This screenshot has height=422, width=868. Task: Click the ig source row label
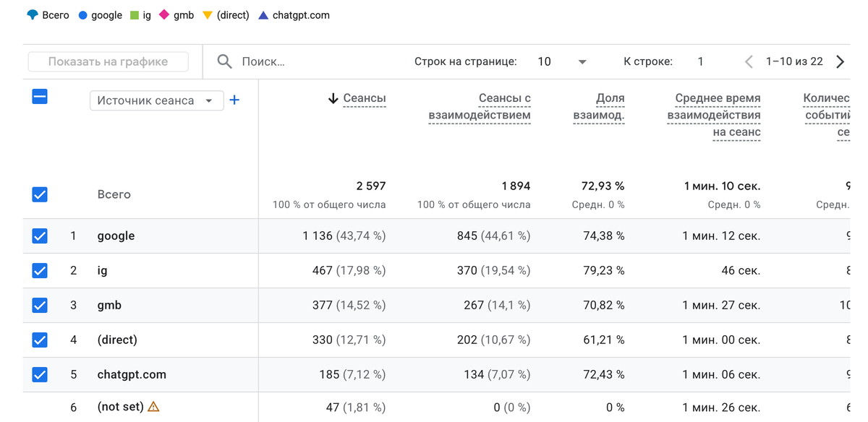pos(102,270)
